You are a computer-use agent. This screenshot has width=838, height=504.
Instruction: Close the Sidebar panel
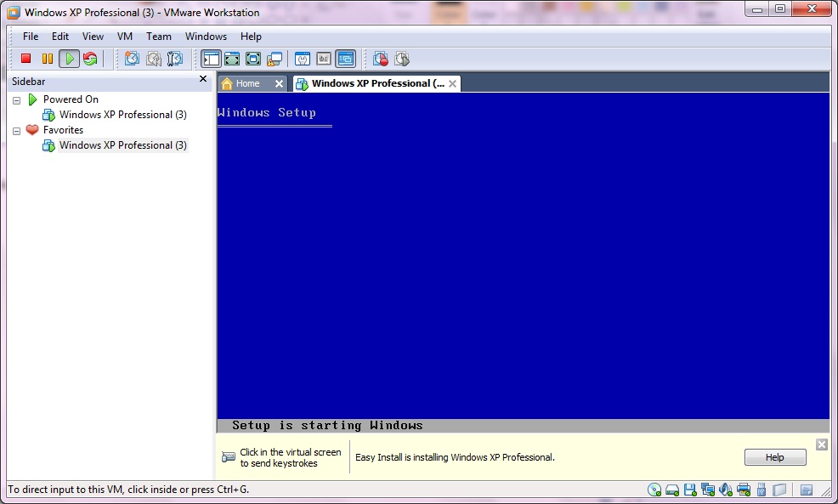(x=203, y=78)
